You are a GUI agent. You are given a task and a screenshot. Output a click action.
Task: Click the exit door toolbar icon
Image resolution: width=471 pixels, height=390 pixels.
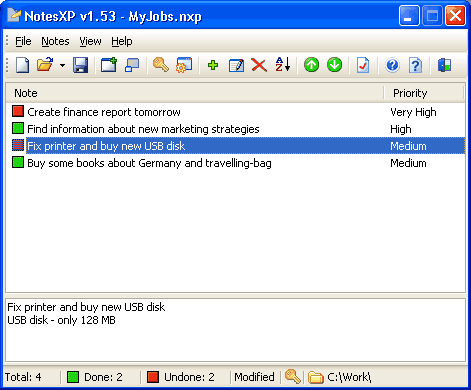(x=444, y=65)
